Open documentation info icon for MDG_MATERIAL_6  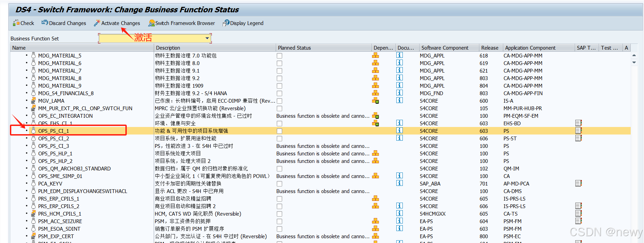point(399,63)
